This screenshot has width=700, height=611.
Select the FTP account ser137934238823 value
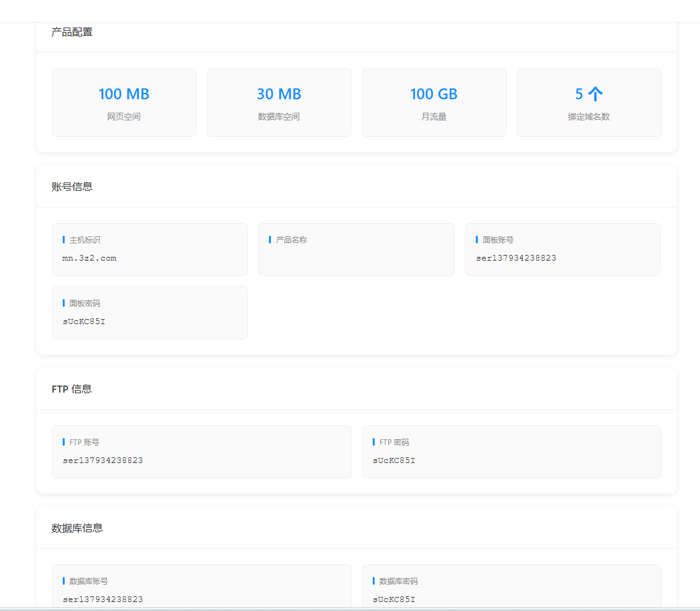point(102,460)
